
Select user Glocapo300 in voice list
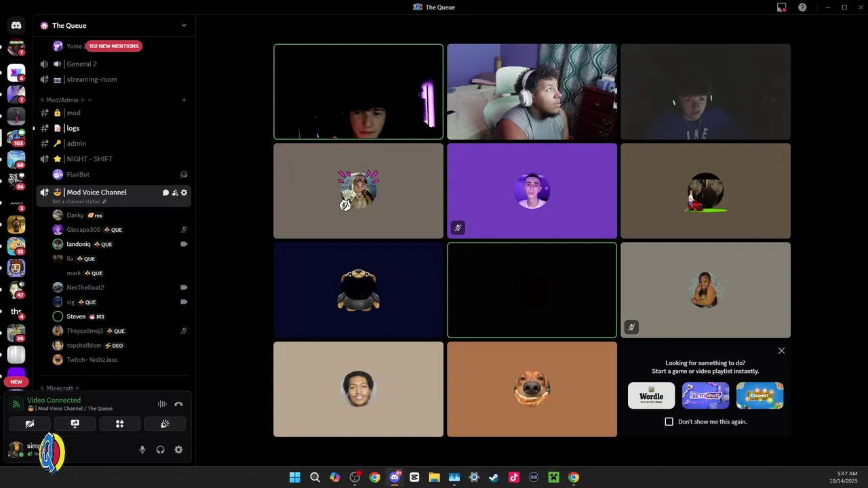point(113,230)
